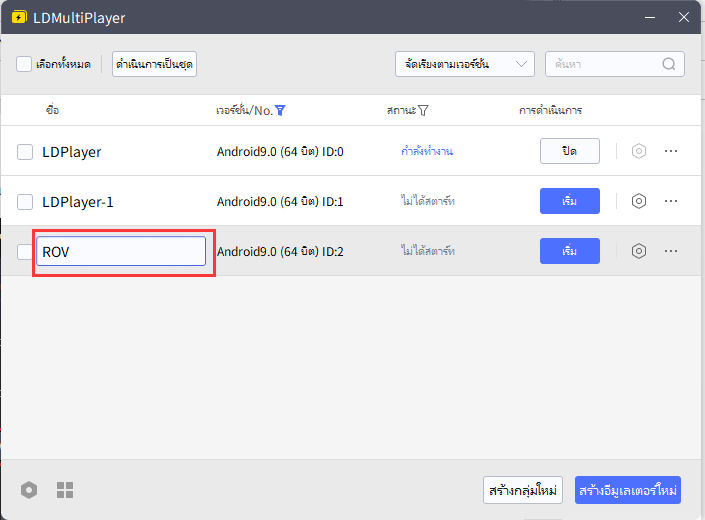Check the LDPlayer-1 instance checkbox

pyautogui.click(x=25, y=202)
